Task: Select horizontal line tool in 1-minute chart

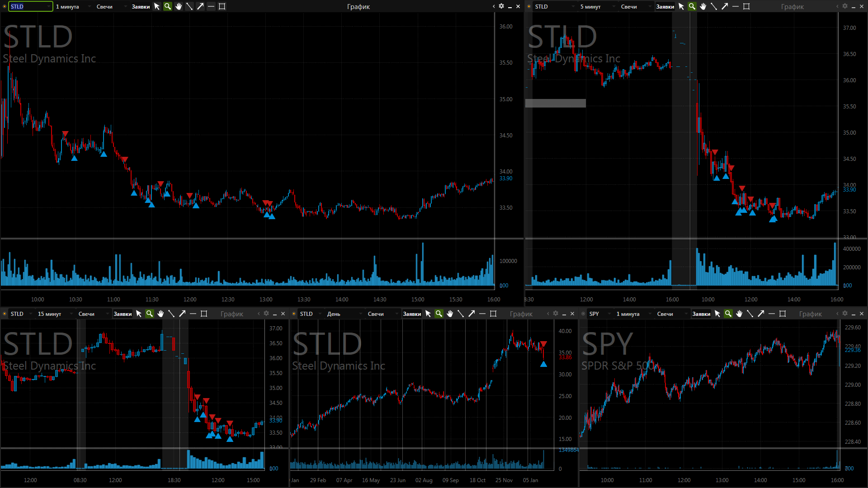Action: coord(211,6)
